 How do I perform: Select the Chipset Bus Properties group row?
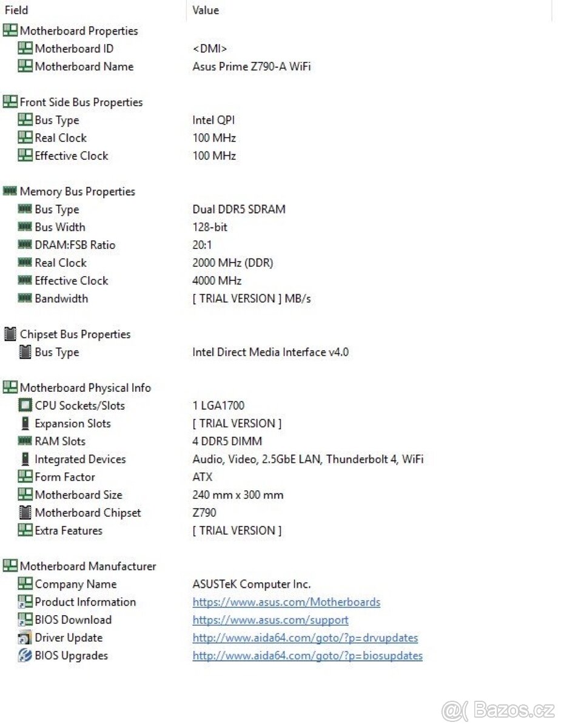(x=75, y=334)
